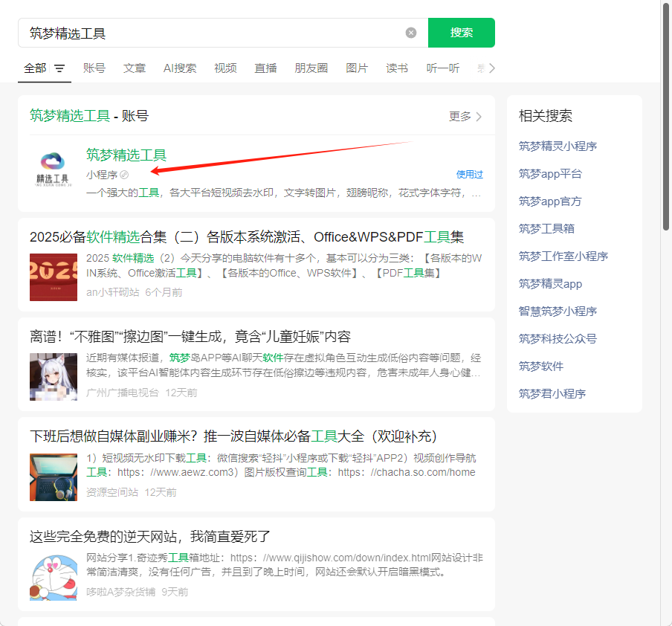This screenshot has height=626, width=672.
Task: Search related term 筑梦精灵app
Action: (550, 284)
